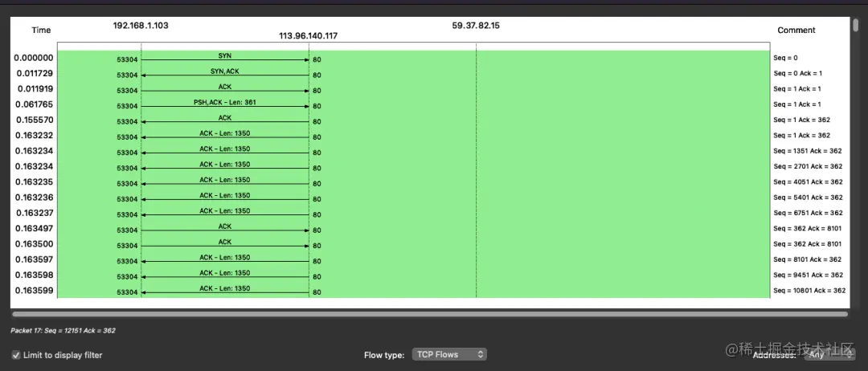Screen dimensions: 868x371
Task: Click the time value 0.163599
Action: coord(35,290)
